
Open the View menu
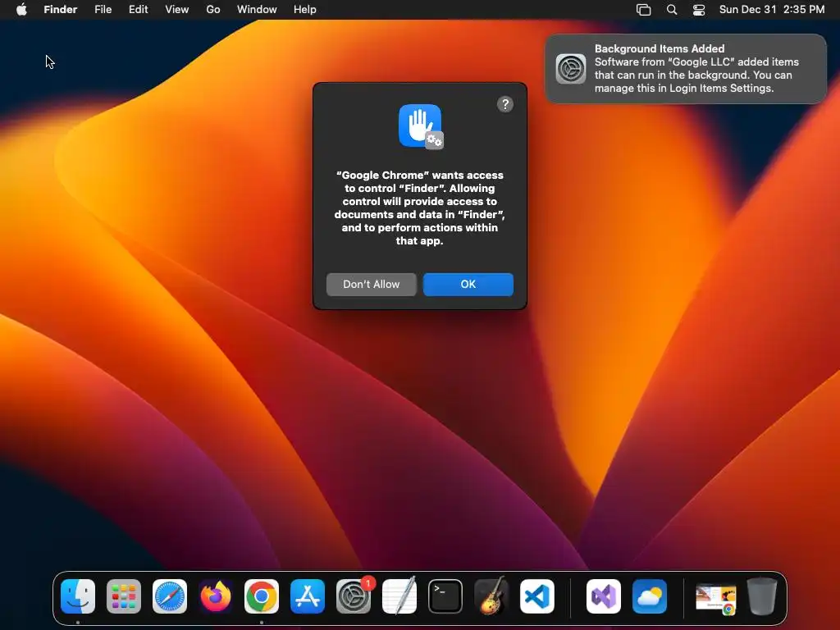pos(177,10)
